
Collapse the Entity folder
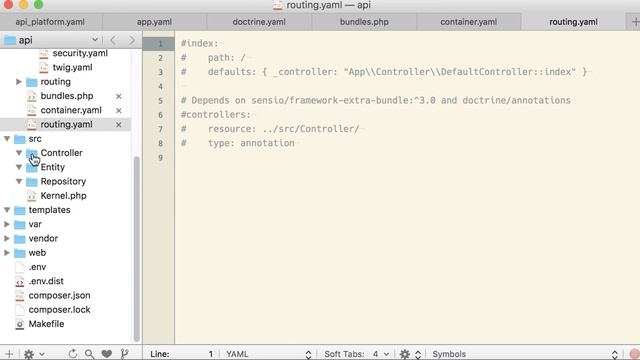(19, 167)
